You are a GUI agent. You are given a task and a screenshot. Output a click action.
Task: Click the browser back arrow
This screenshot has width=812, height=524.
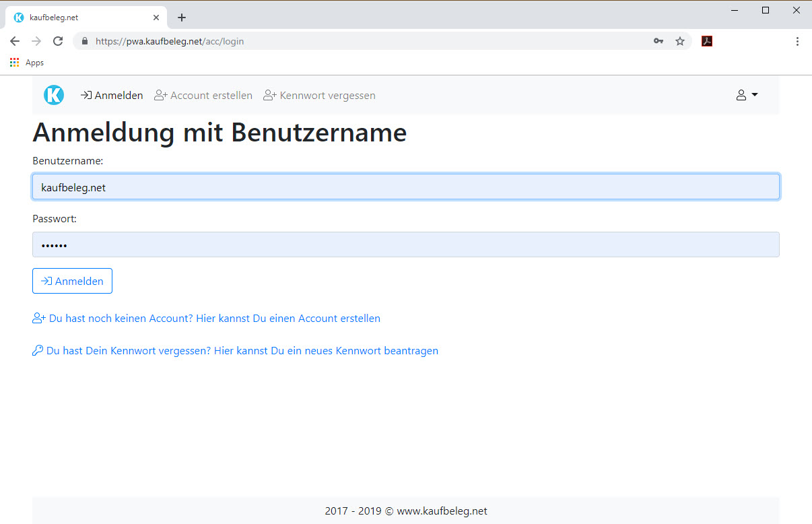pyautogui.click(x=15, y=41)
